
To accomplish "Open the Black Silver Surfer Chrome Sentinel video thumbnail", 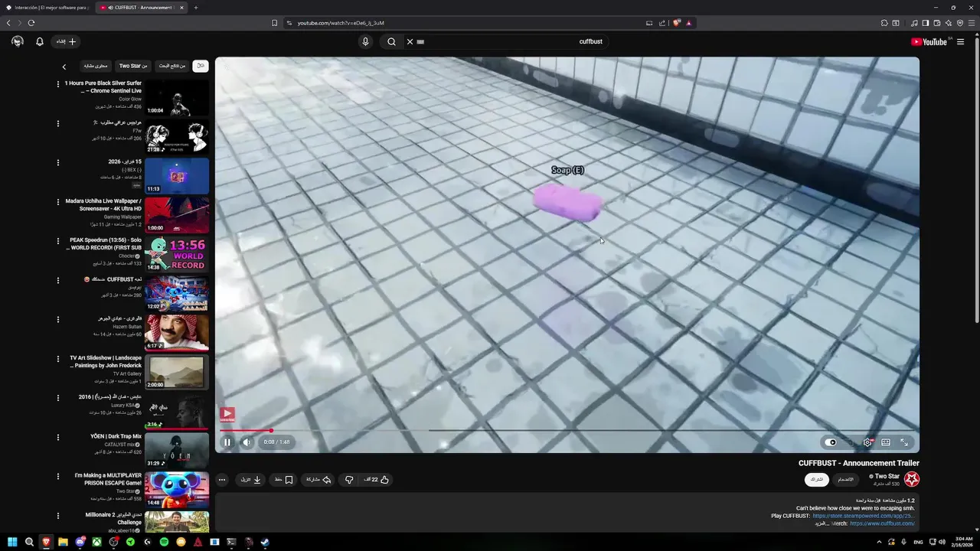I will (177, 98).
